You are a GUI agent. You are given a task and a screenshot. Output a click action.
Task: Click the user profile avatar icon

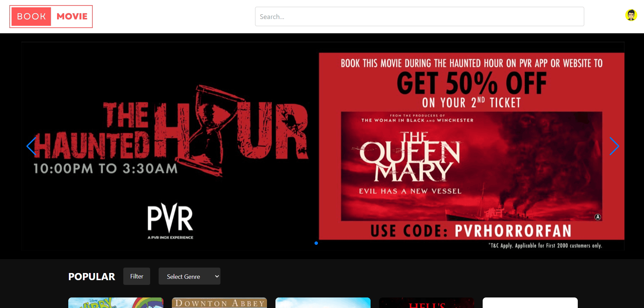pos(631,15)
